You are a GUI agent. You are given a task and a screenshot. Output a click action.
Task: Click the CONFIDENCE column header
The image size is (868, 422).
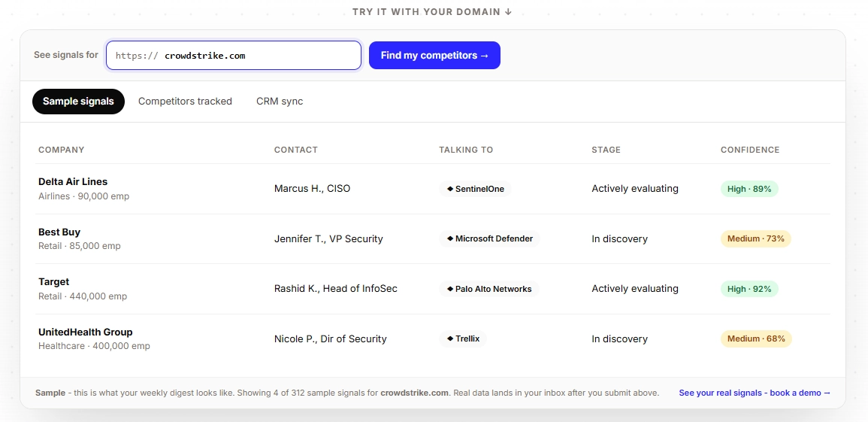pos(750,150)
